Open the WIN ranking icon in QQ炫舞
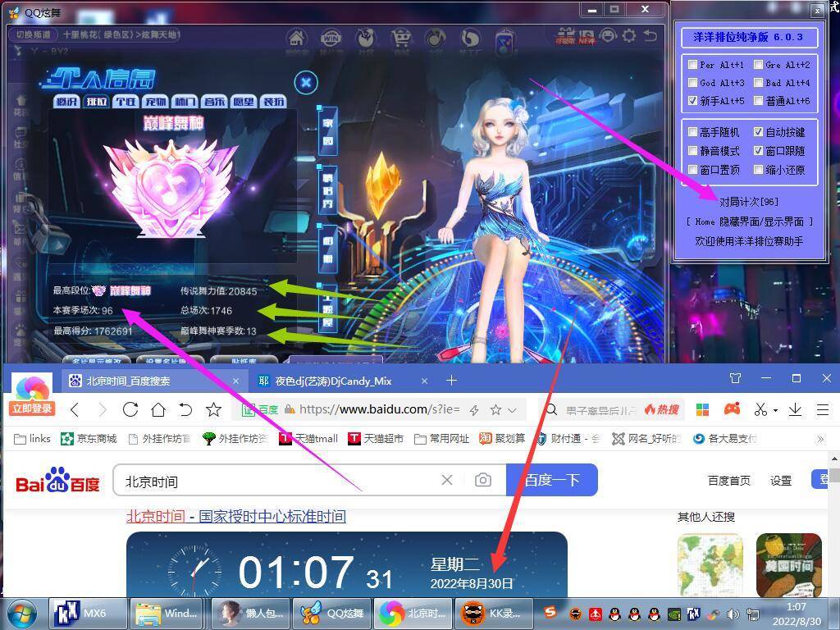This screenshot has width=840, height=630. point(331,38)
